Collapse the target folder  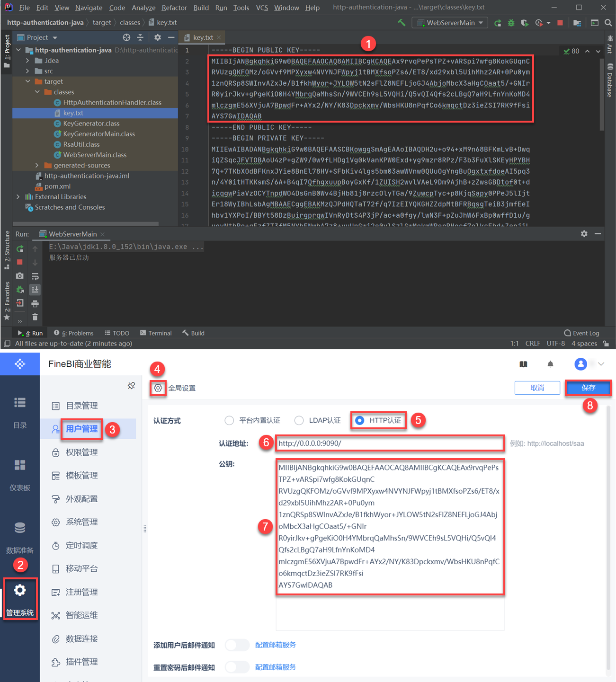[x=28, y=81]
